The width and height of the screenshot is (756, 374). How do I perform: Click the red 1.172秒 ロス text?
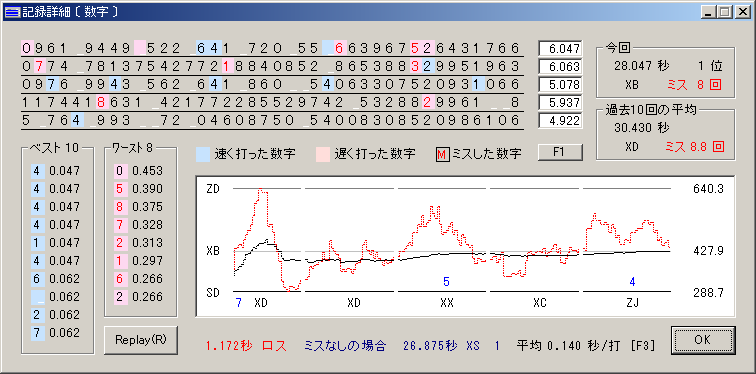point(246,346)
